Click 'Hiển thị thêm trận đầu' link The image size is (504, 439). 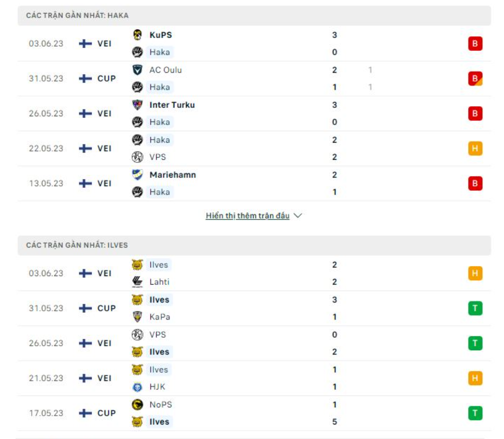coord(247,216)
